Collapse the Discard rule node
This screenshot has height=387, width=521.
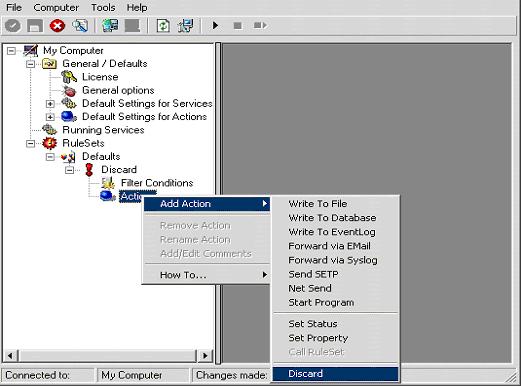69,170
